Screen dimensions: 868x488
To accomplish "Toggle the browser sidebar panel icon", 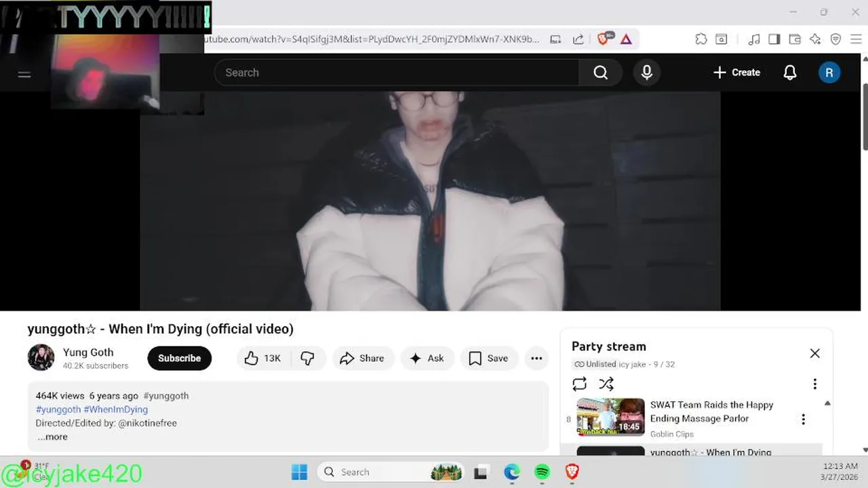I will [774, 39].
